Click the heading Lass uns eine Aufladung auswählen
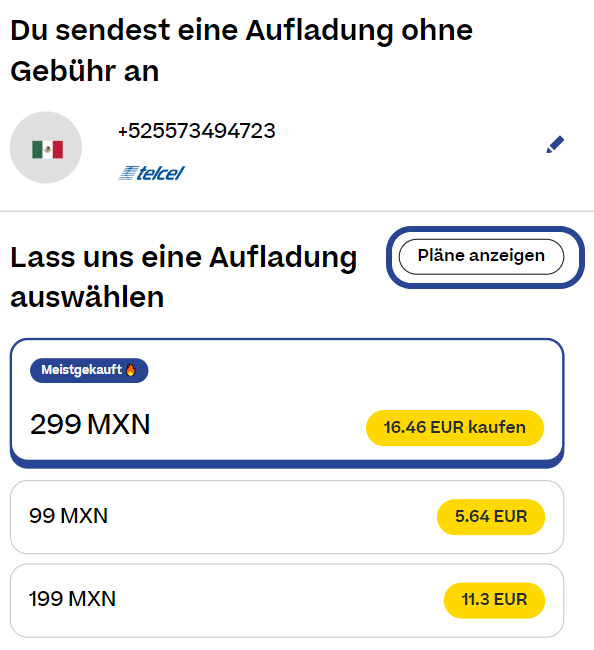The height and width of the screenshot is (650, 594). [x=184, y=276]
